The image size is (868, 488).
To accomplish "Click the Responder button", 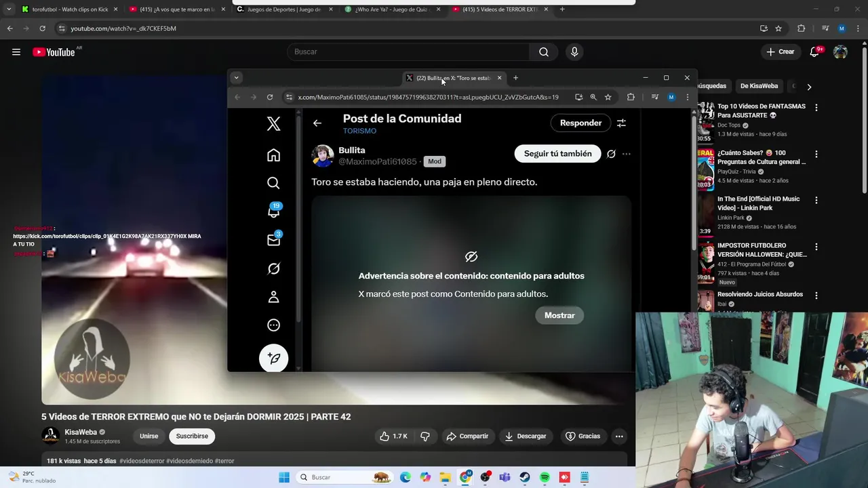I will click(x=580, y=123).
